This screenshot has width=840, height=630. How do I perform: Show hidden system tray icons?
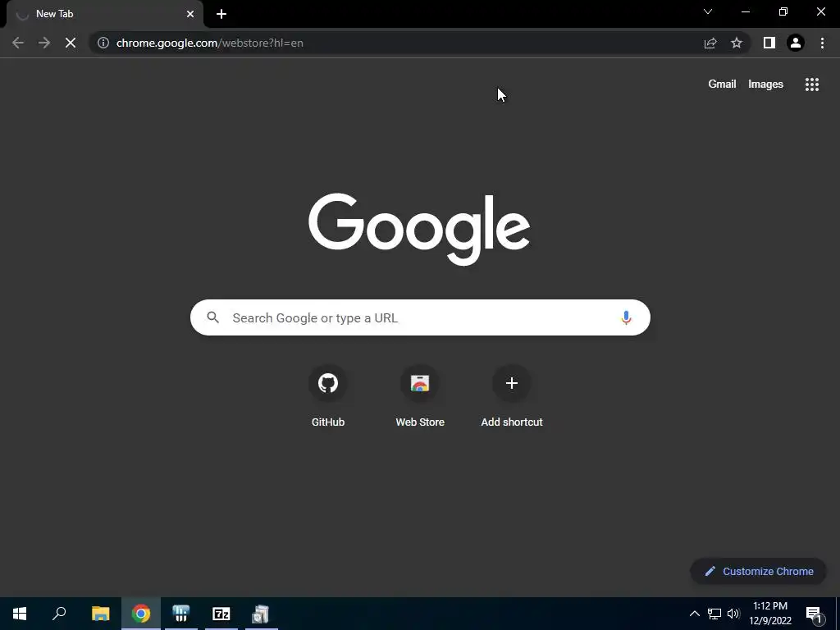point(694,614)
